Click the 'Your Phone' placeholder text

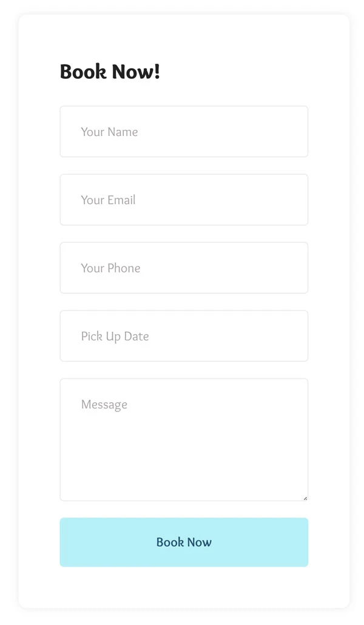[110, 268]
